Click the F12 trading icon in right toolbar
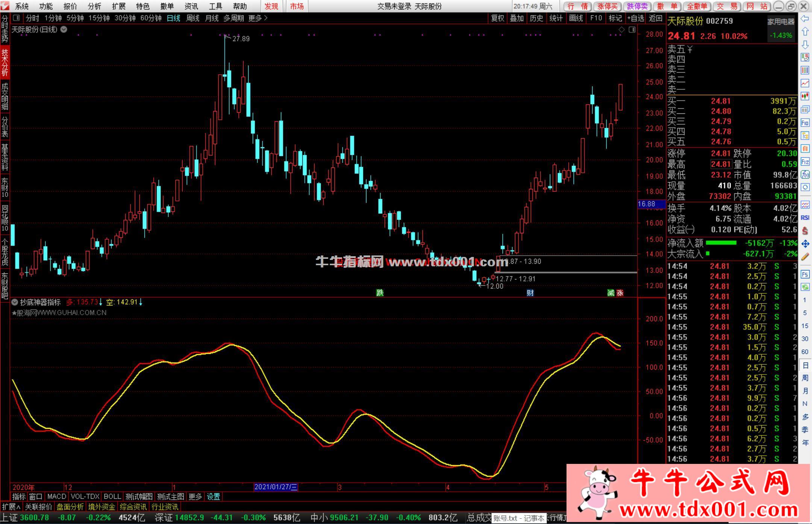The image size is (812, 524). [805, 162]
